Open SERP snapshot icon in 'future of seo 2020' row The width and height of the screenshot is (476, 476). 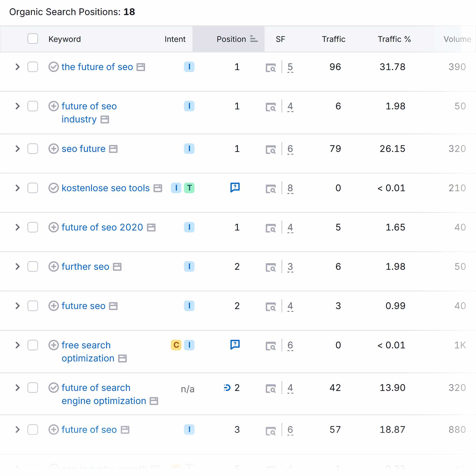(x=271, y=228)
